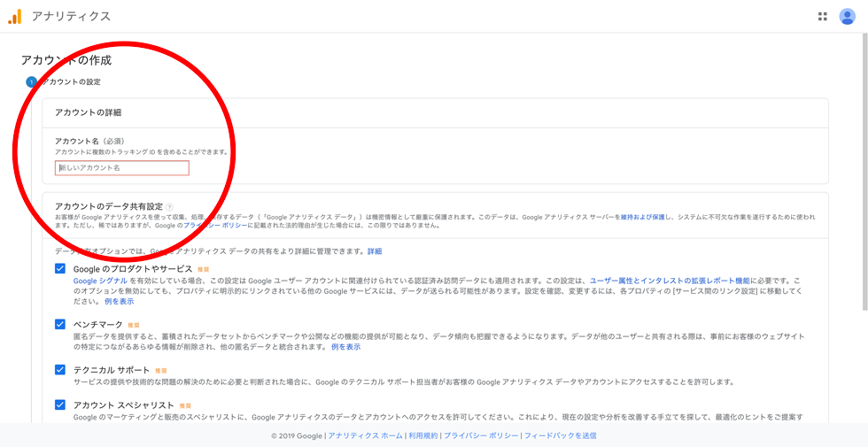Image resolution: width=868 pixels, height=447 pixels.
Task: Click フィードバックを送信 in footer
Action: click(560, 435)
